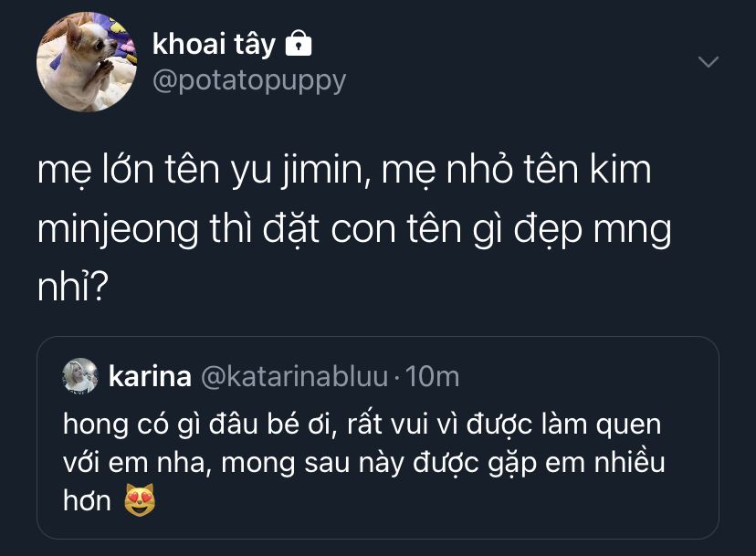Click the heart-eyes cat emoji

point(140,500)
